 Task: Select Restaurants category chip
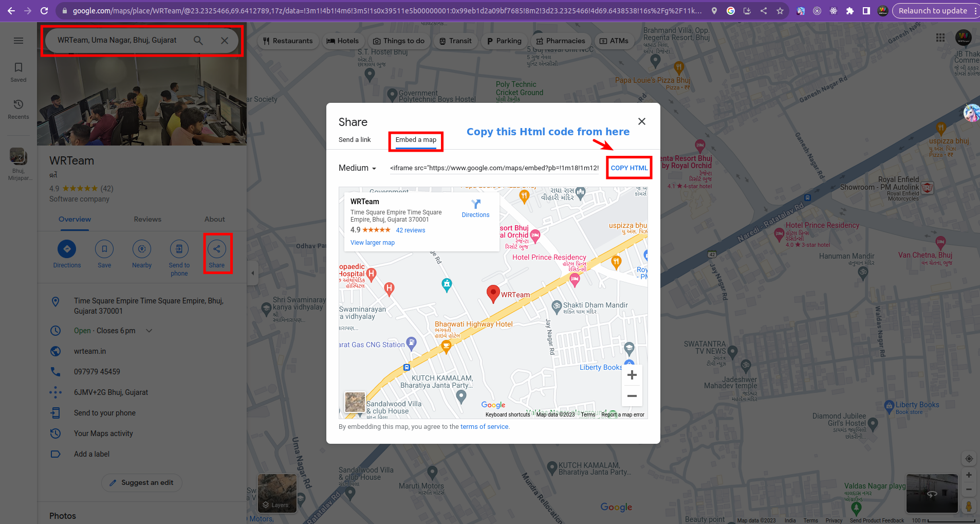pos(288,41)
